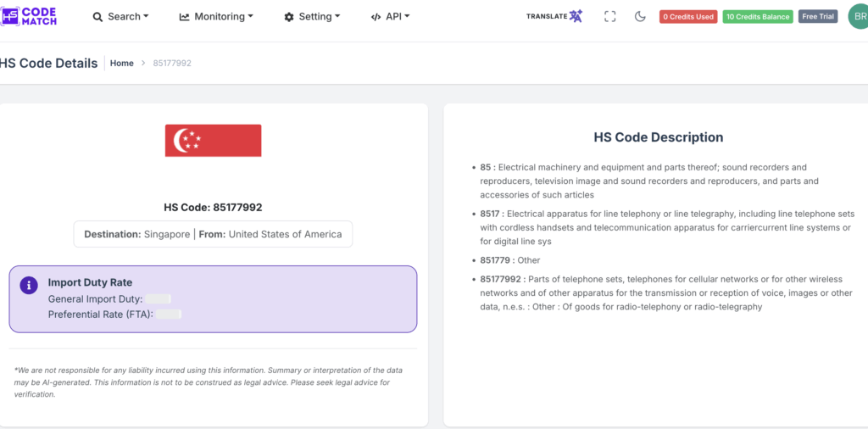868x429 pixels.
Task: Open the BR user avatar menu
Action: pos(857,16)
